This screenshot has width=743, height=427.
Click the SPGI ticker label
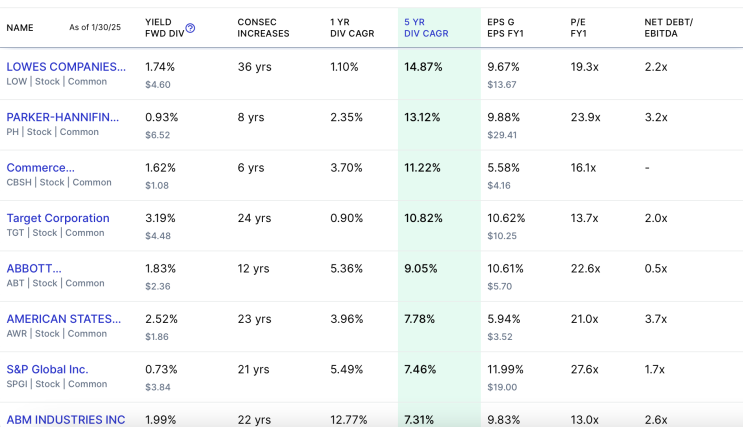coord(17,384)
